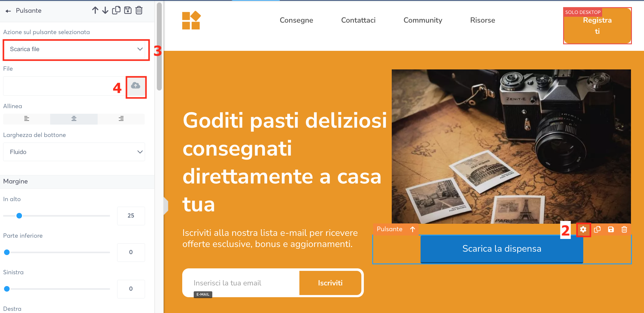Click the Iscriviti button
The width and height of the screenshot is (644, 313).
(x=330, y=283)
